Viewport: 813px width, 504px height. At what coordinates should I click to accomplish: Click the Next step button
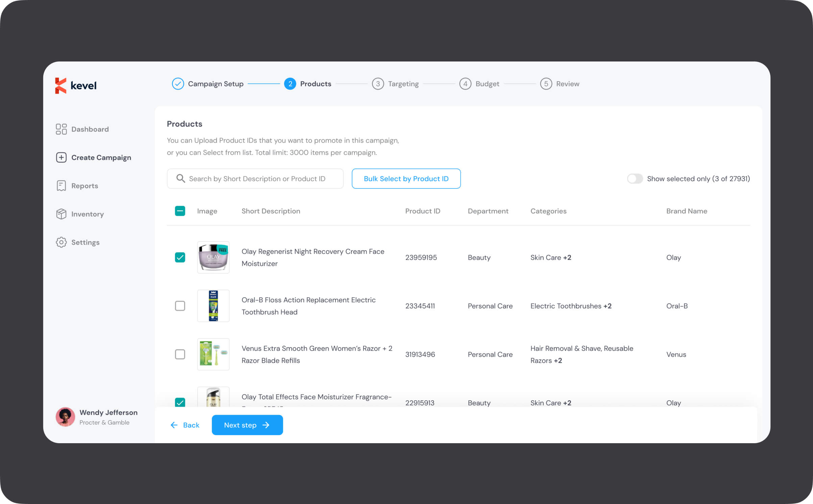247,425
